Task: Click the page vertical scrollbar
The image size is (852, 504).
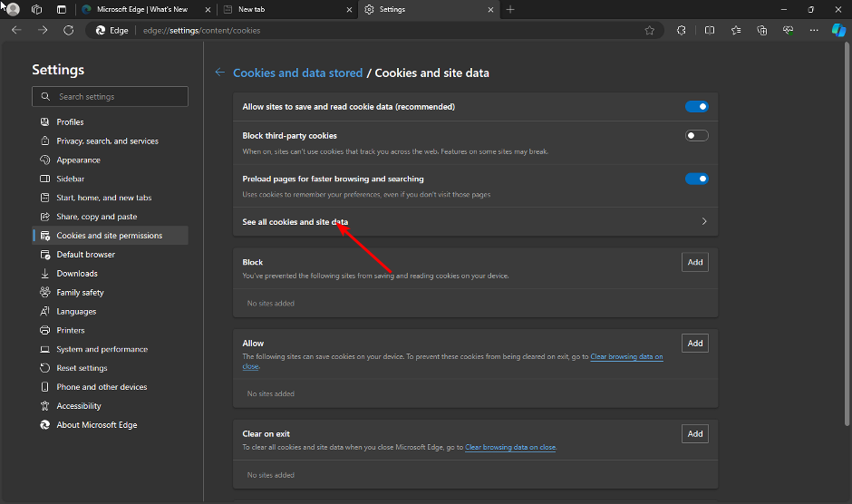Action: pos(847,234)
